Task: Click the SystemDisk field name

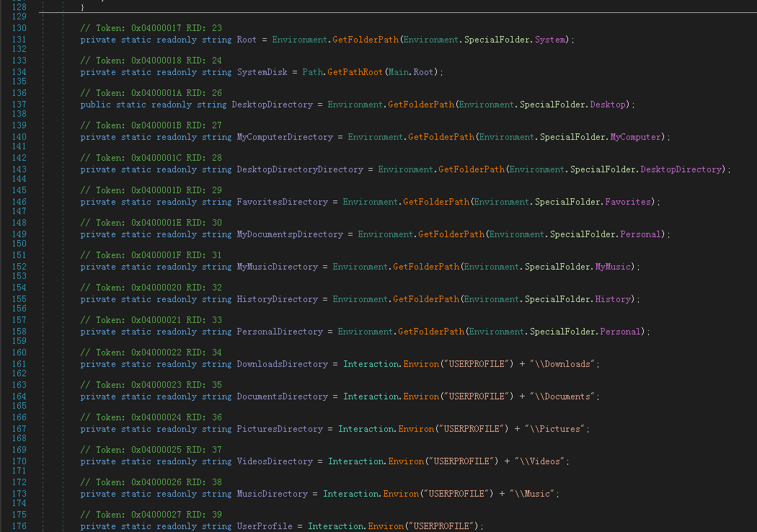Action: tap(262, 72)
